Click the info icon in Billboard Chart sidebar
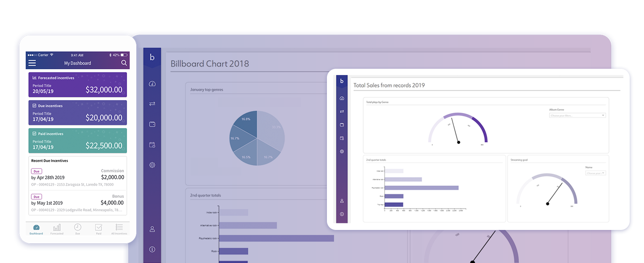The image size is (644, 263). click(152, 249)
